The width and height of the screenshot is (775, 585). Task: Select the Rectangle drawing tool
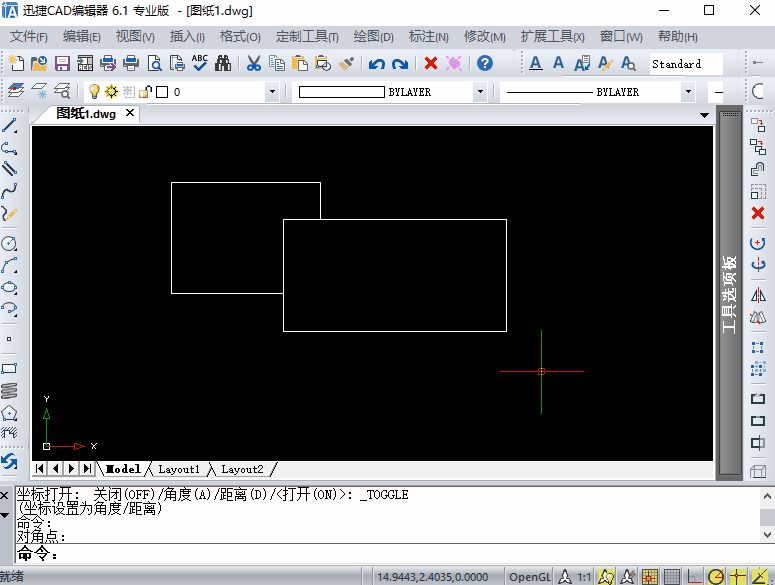coord(9,369)
